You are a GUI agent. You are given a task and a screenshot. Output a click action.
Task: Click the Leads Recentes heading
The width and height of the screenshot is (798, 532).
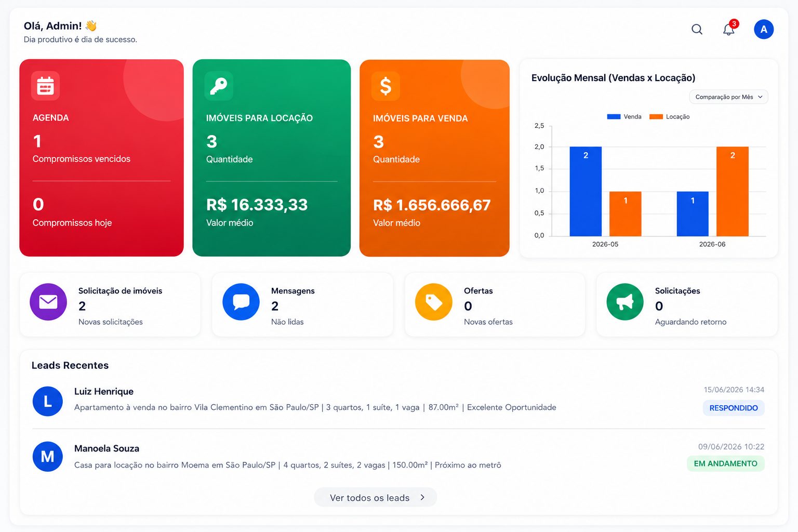(x=70, y=365)
